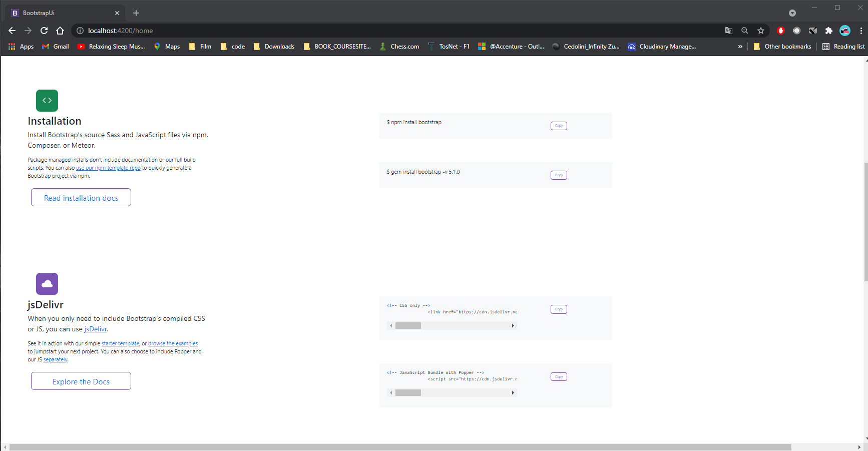Click the page's bottom horizontal scrollbar
The image size is (868, 451).
click(x=400, y=447)
